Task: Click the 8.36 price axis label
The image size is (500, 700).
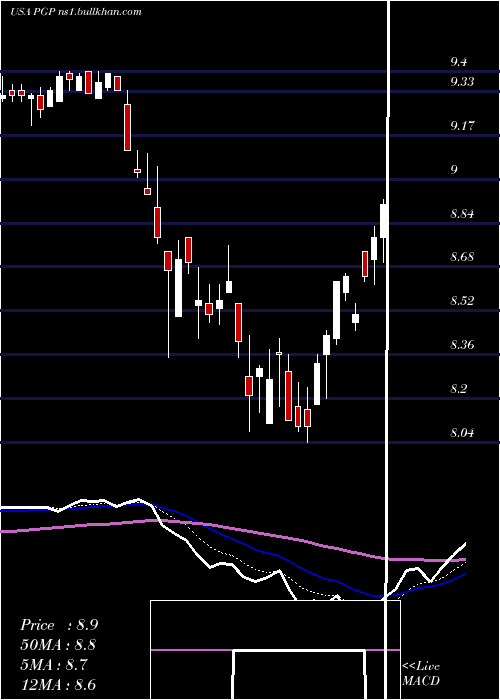Action: point(462,345)
